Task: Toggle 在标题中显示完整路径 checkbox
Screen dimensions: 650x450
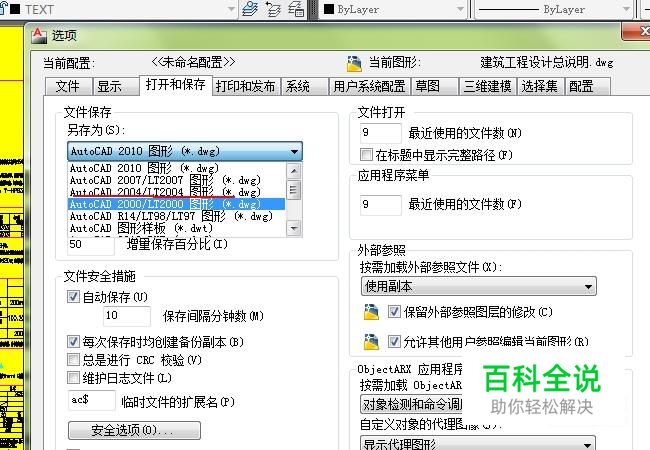Action: (366, 155)
